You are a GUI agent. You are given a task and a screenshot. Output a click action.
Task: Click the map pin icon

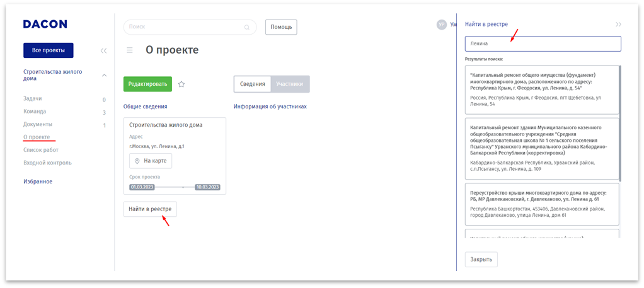coord(137,161)
